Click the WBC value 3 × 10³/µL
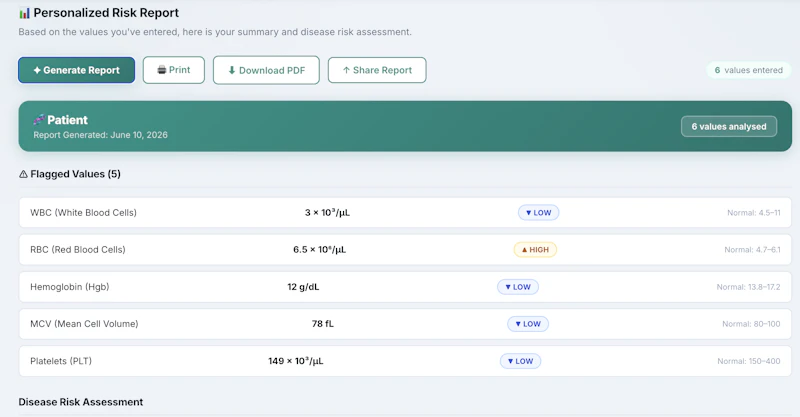Screen dimensions: 800x417 [x=327, y=213]
